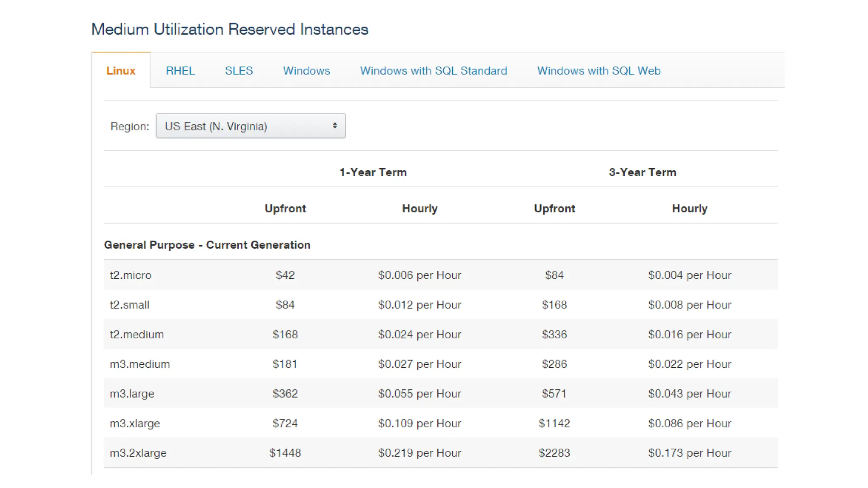
Task: Open the Region dropdown
Action: tap(250, 126)
